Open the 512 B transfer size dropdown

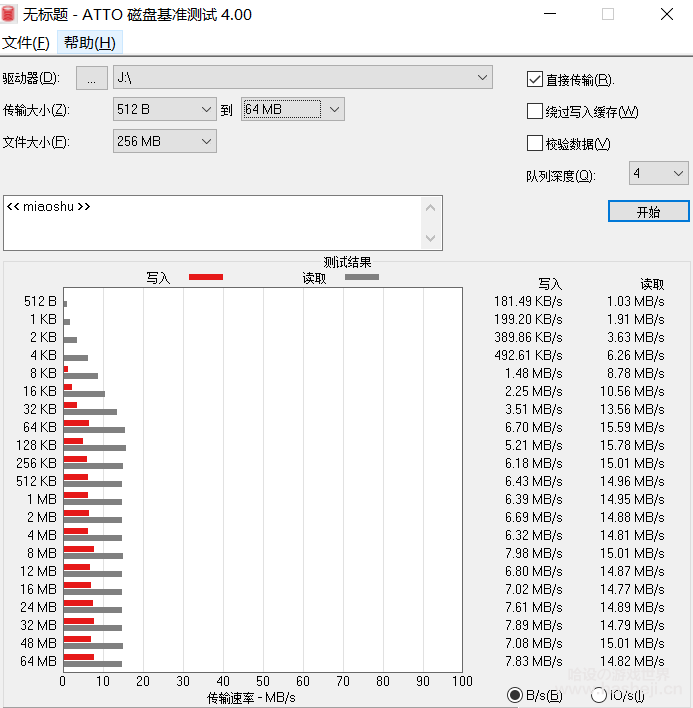(x=165, y=109)
